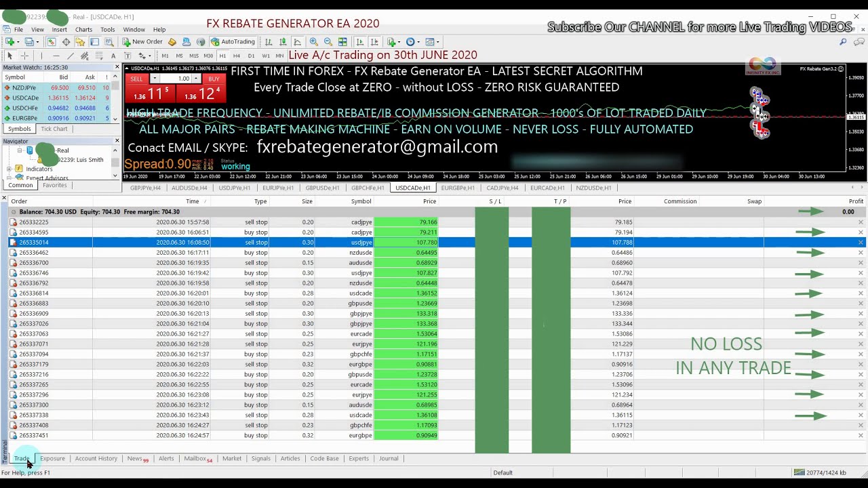Click the New Order button
This screenshot has height=488, width=868.
coord(142,41)
